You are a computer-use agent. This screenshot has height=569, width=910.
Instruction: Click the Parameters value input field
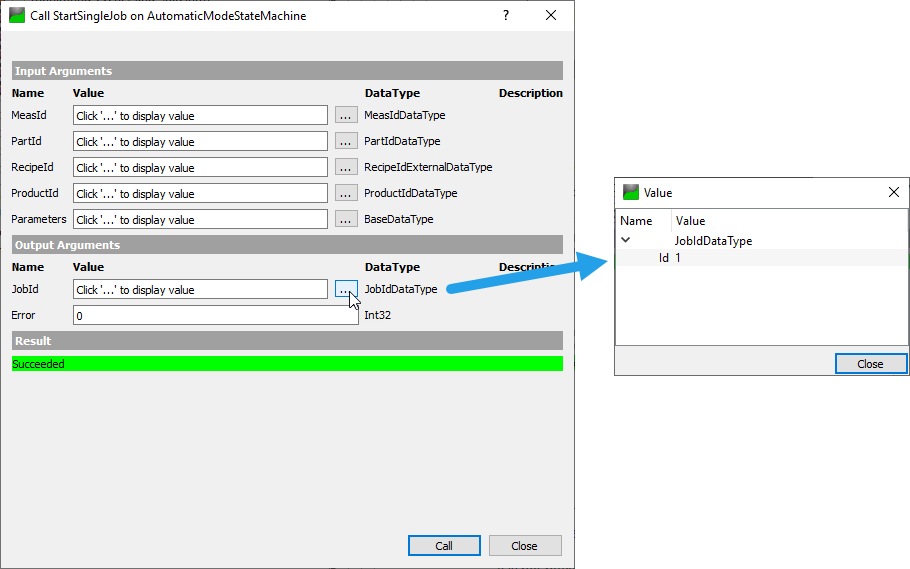(x=200, y=219)
